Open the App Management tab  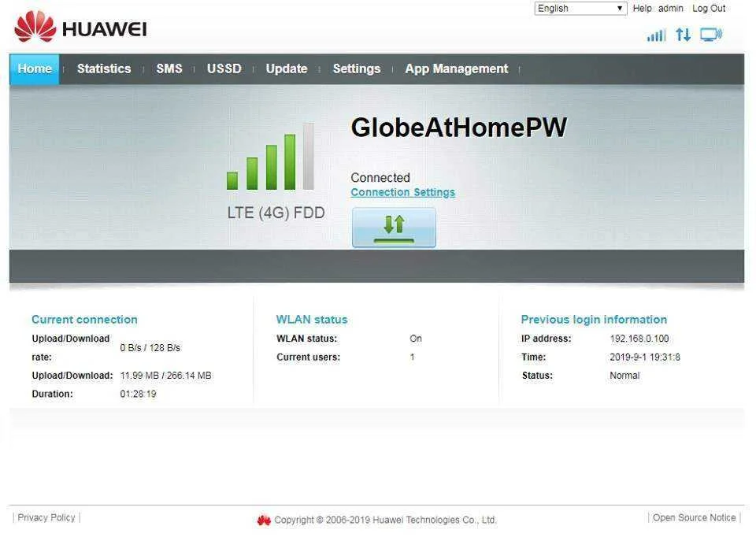pos(457,69)
